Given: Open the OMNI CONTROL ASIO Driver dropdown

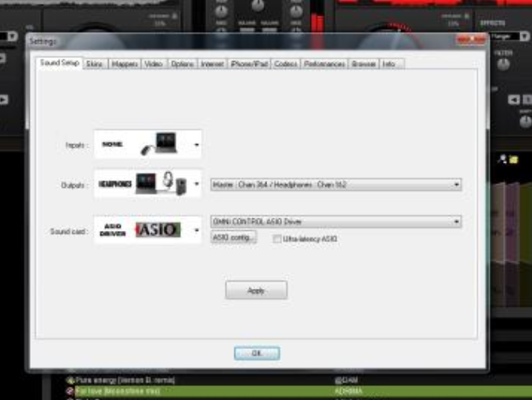Looking at the screenshot, I should tap(456, 222).
